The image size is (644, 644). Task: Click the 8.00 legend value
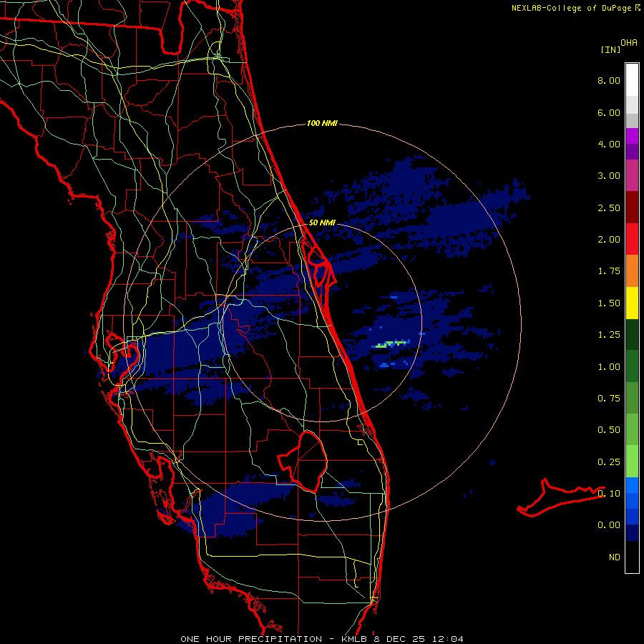click(x=609, y=80)
